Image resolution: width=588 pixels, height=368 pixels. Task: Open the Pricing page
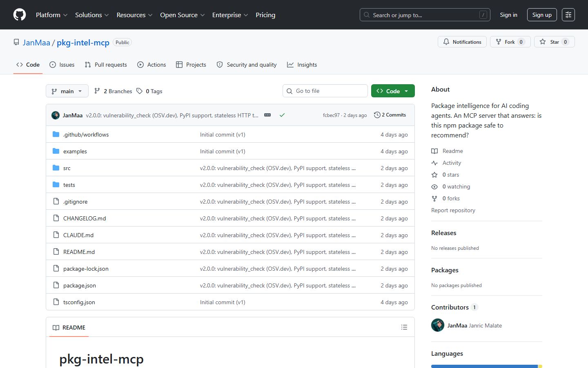pos(265,15)
